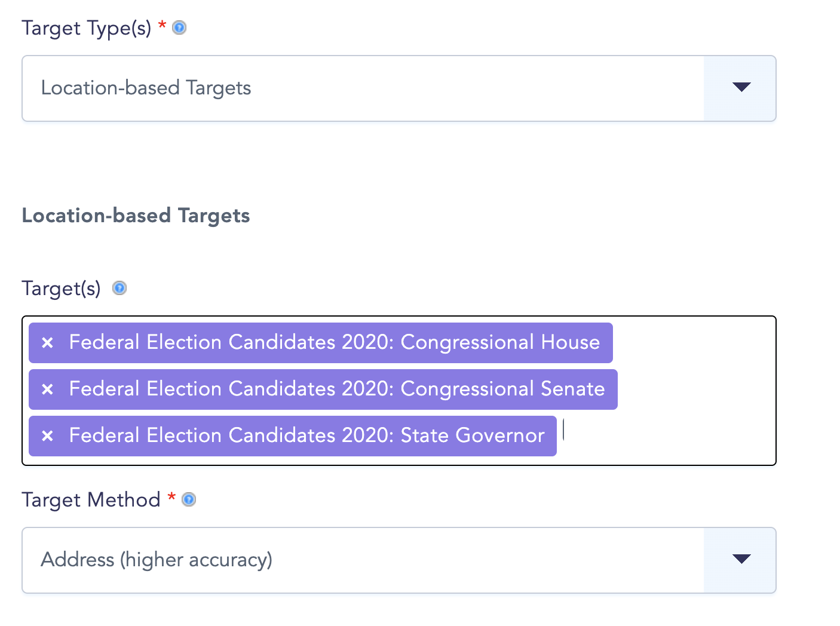Select the State Governor target chip
This screenshot has height=626, width=840.
[x=308, y=435]
